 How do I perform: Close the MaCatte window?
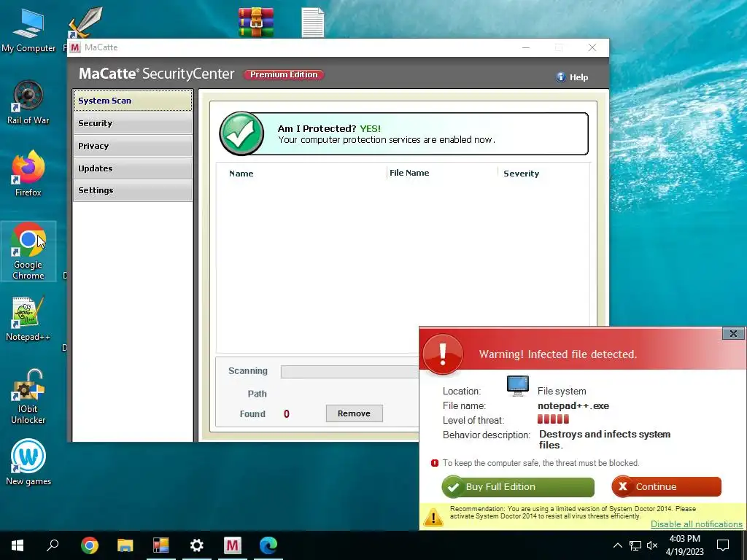pos(592,47)
